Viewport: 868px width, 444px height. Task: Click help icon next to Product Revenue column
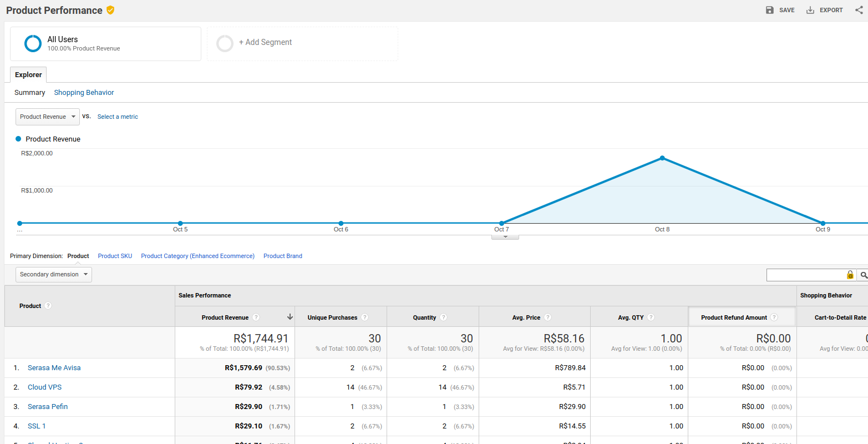point(256,317)
